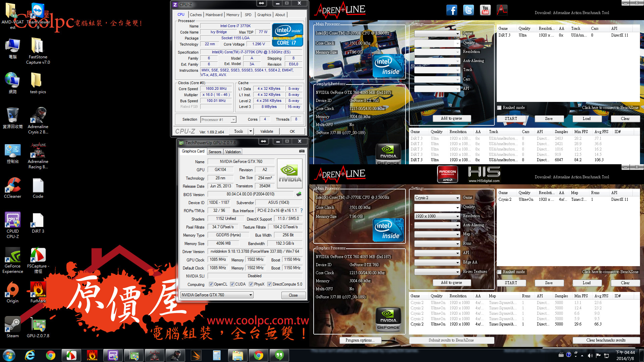This screenshot has height=362, width=644.
Task: Toggle the PhysX checkbox
Action: [x=251, y=284]
